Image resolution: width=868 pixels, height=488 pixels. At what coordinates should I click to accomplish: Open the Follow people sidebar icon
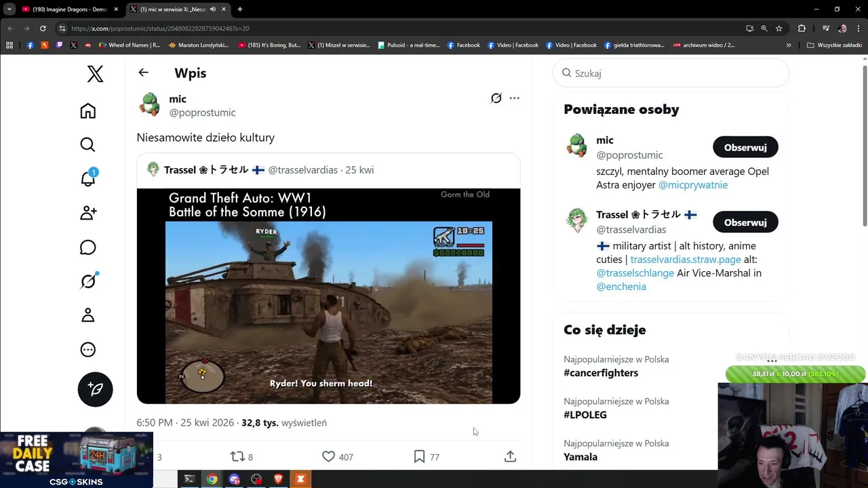87,213
